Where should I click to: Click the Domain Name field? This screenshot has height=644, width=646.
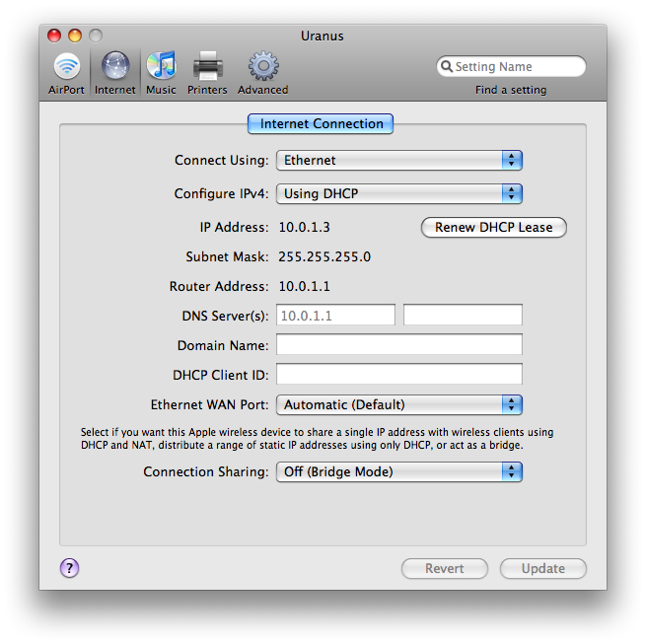click(x=399, y=344)
